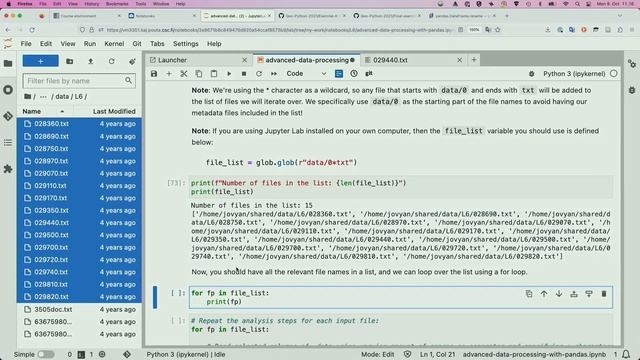Duplicate the active cell using the copy icon
640x360 pixels.
tap(529, 294)
